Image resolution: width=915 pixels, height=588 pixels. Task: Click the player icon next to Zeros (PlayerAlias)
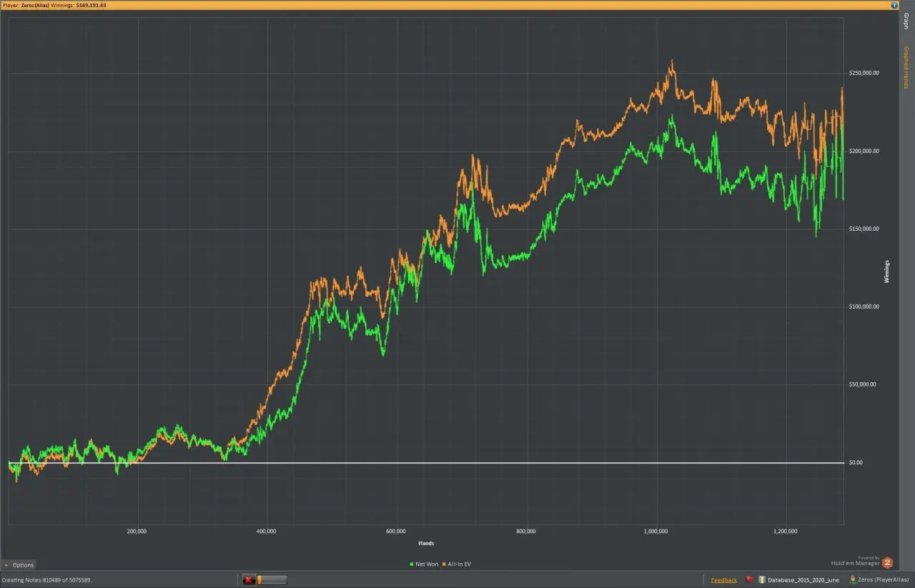coord(852,579)
